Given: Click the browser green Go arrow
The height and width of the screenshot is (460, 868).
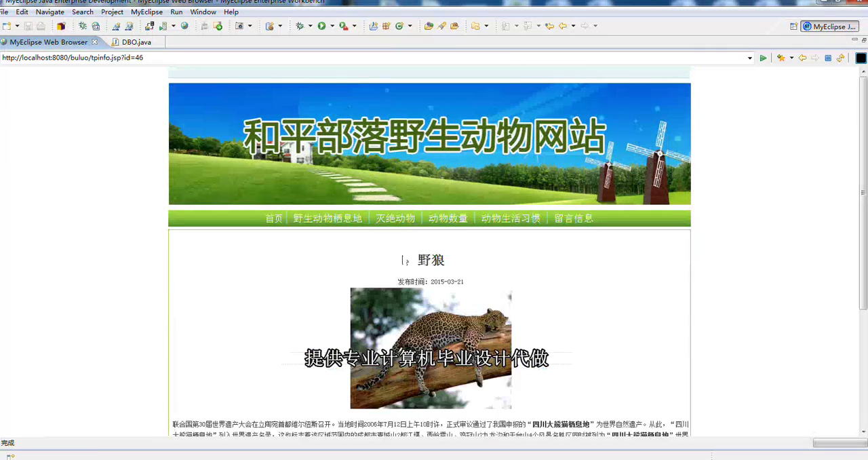Looking at the screenshot, I should click(763, 58).
